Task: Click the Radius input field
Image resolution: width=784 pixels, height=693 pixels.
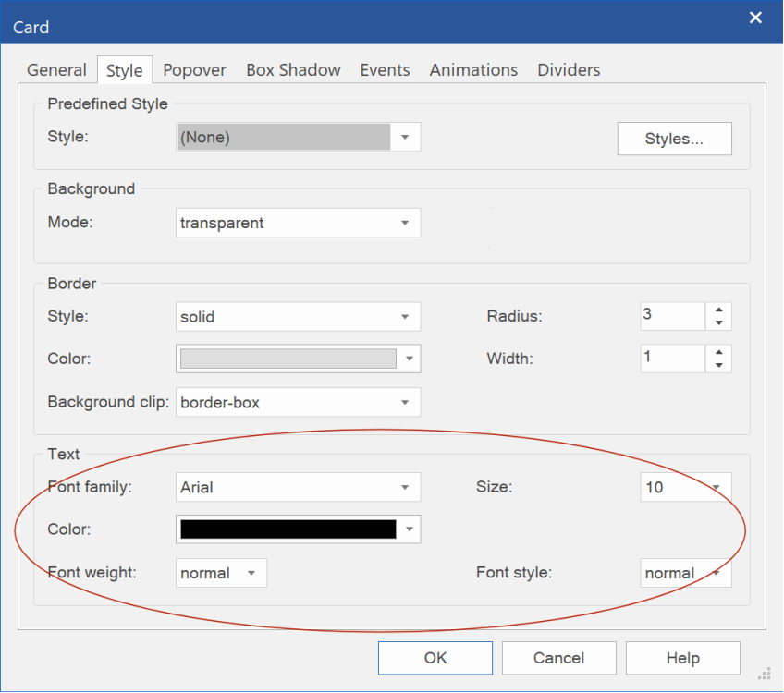Action: 672,316
